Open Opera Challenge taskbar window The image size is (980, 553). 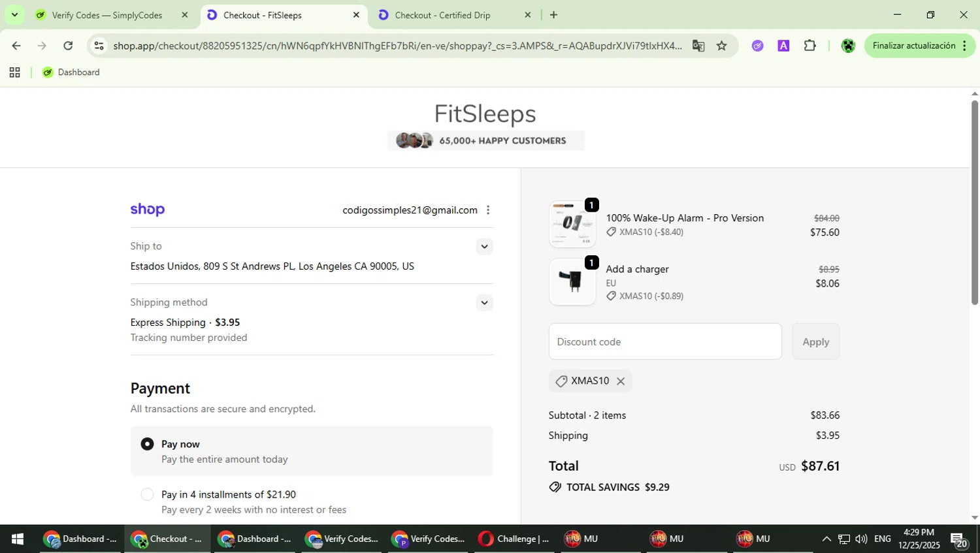pos(514,539)
